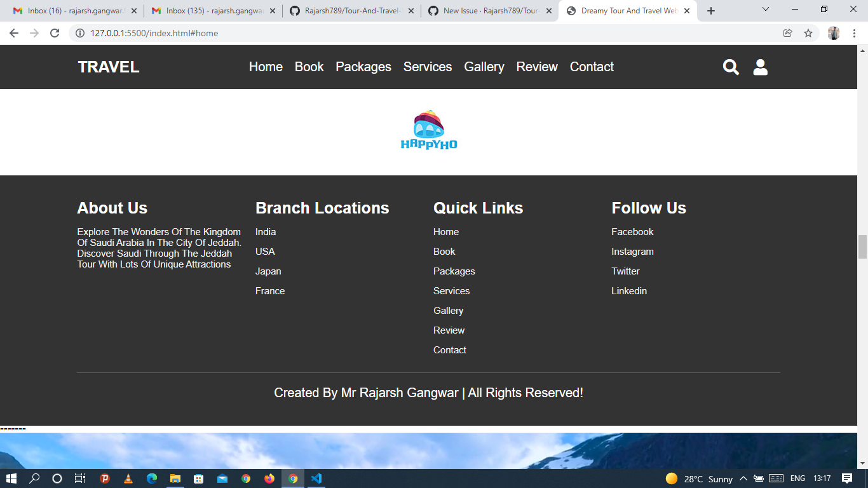Open Windows Start menu
Image resolution: width=868 pixels, height=488 pixels.
tap(11, 478)
